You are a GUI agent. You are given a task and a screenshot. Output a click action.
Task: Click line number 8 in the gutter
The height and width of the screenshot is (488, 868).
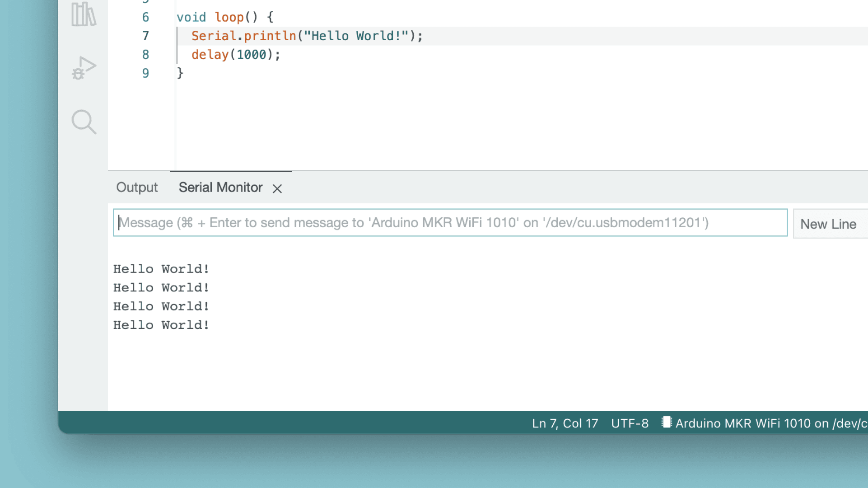click(x=145, y=55)
